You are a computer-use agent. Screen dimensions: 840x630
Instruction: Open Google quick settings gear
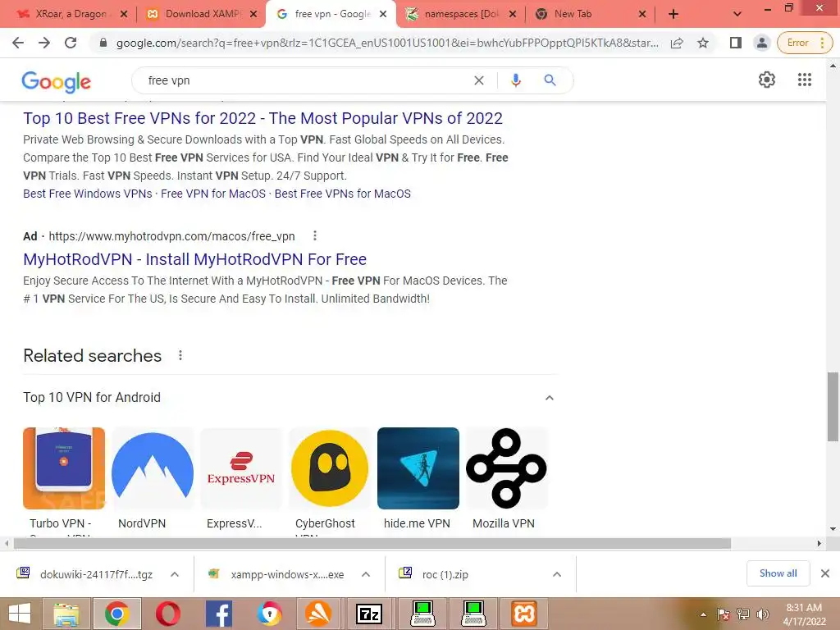coord(767,80)
